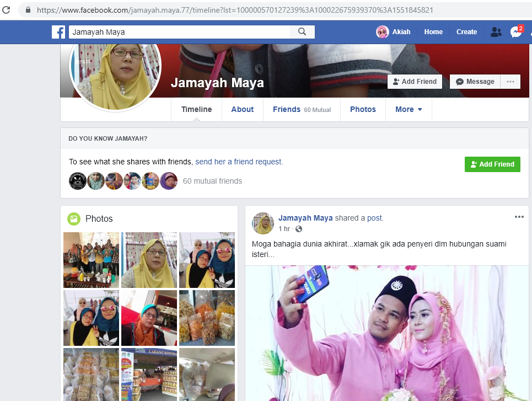
Task: Expand the More tab dropdown
Action: (x=409, y=109)
